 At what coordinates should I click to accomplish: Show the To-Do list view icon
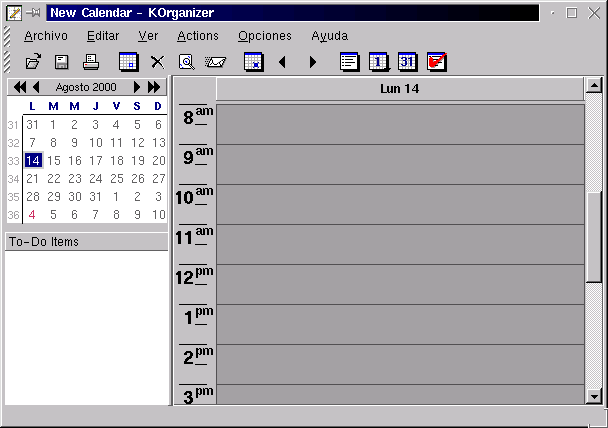click(x=436, y=62)
